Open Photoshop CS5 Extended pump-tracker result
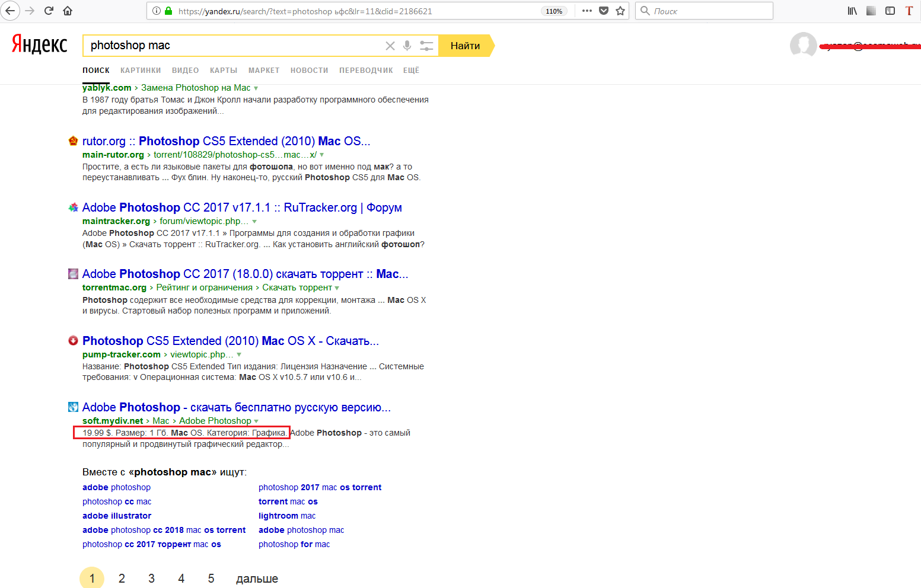Image resolution: width=921 pixels, height=588 pixels. point(230,341)
